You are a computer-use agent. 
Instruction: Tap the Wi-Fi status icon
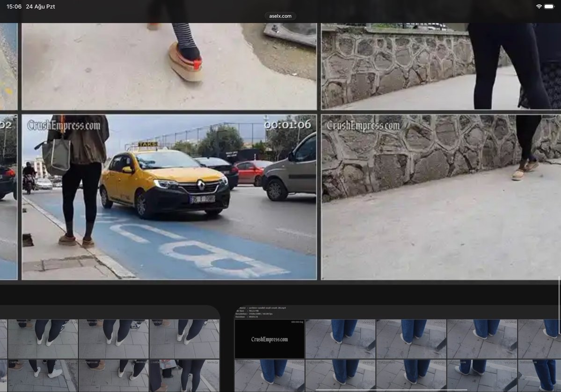click(539, 7)
